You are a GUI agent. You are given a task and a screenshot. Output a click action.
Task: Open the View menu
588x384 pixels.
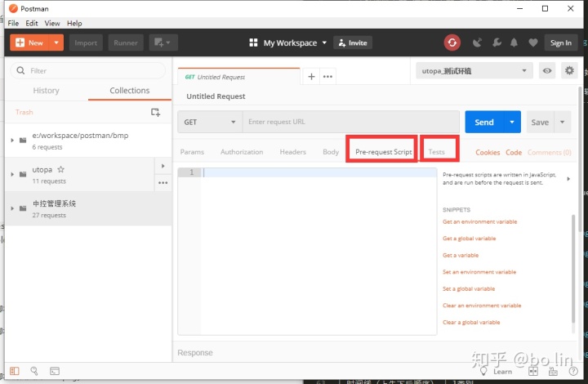click(52, 23)
